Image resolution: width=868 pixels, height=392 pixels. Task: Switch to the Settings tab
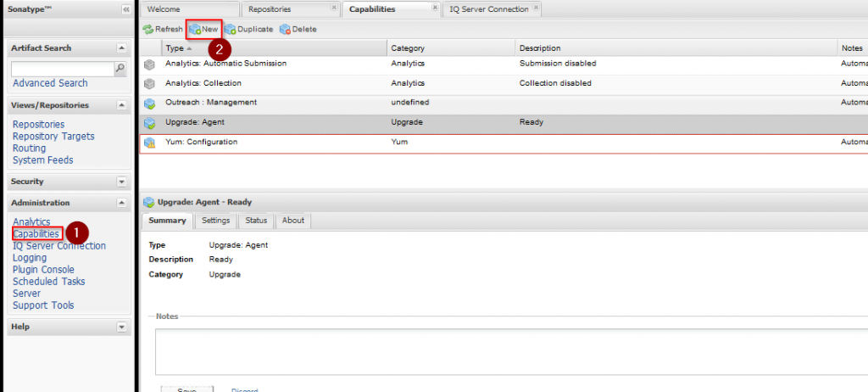tap(215, 221)
